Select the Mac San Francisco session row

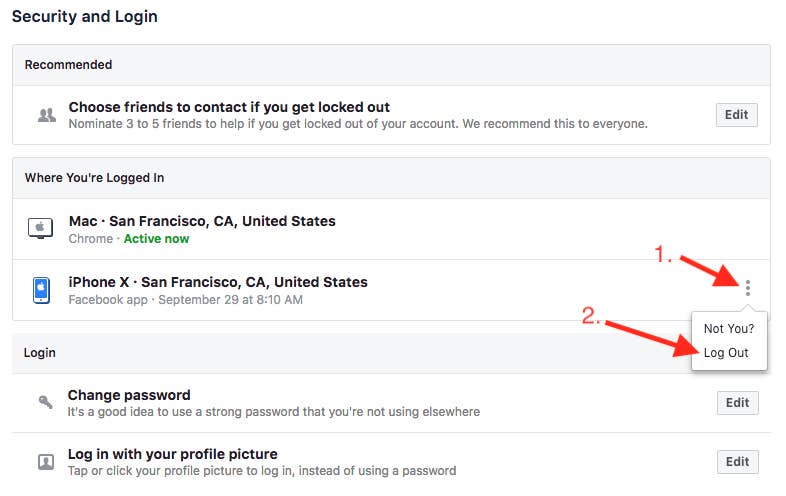point(391,229)
